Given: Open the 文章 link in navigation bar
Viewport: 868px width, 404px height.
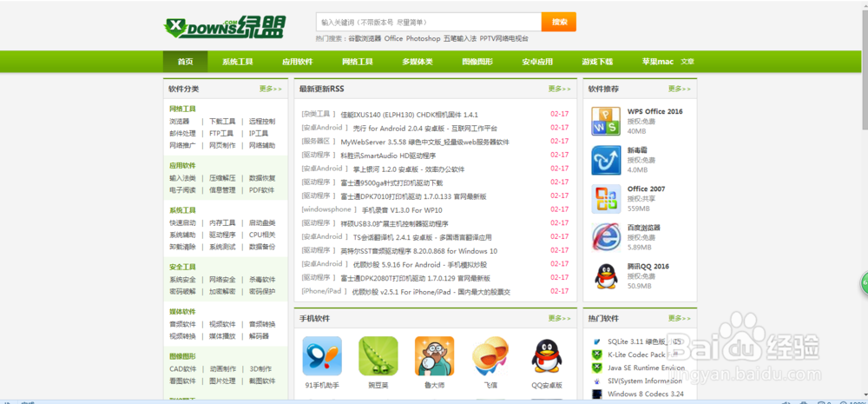Looking at the screenshot, I should click(687, 62).
